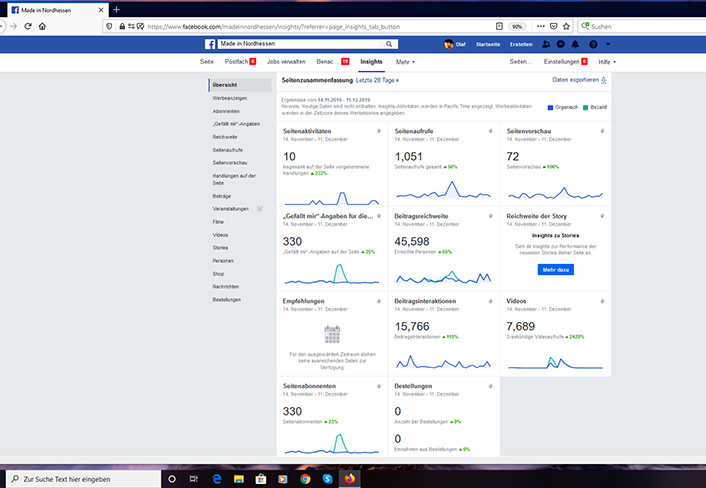706x488 pixels.
Task: Click the Beitragsreichweite line chart
Action: [444, 277]
